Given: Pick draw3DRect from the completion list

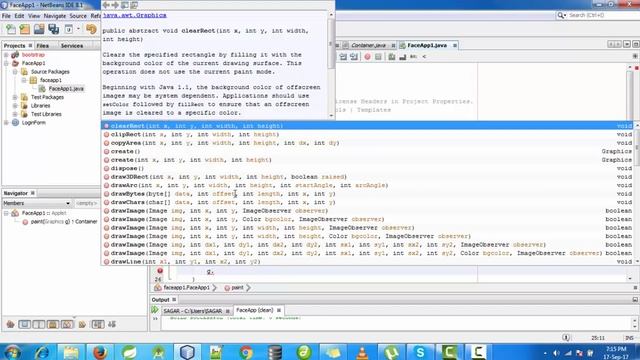Looking at the screenshot, I should pyautogui.click(x=367, y=177).
